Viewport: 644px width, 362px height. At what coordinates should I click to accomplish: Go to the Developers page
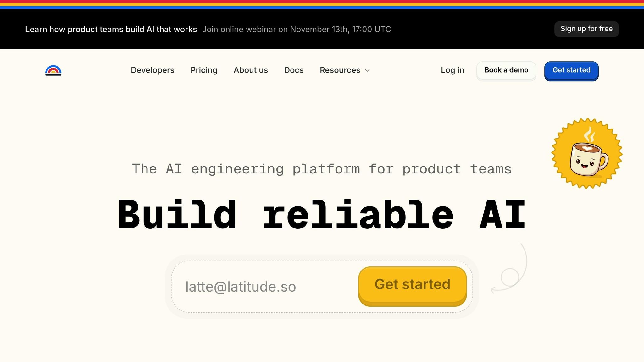(153, 70)
